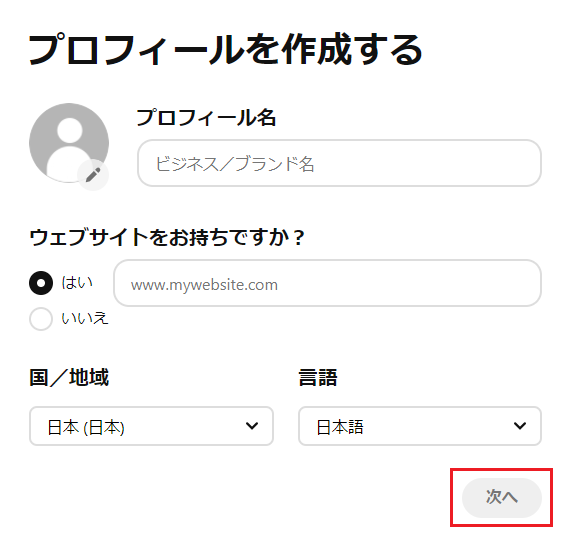Focus the ビジネス/ブランド名 profile name field
The width and height of the screenshot is (581, 549).
tap(339, 163)
